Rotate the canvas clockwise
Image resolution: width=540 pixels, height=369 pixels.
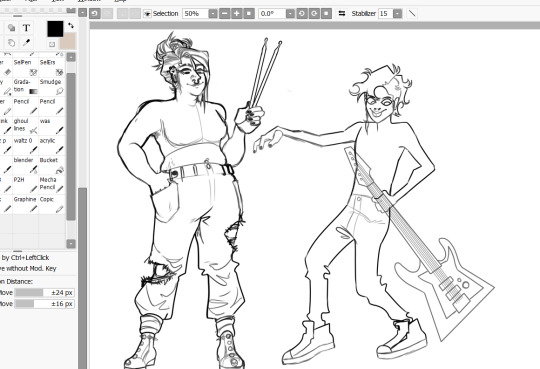[x=314, y=13]
